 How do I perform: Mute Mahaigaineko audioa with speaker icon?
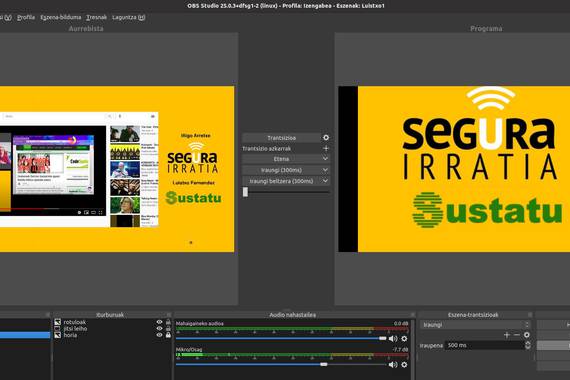point(393,339)
